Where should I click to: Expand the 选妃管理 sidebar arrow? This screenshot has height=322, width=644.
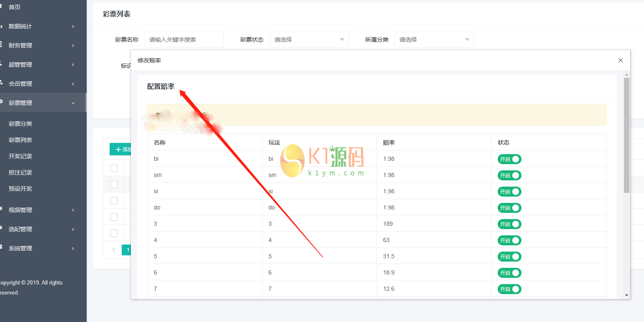click(x=73, y=229)
